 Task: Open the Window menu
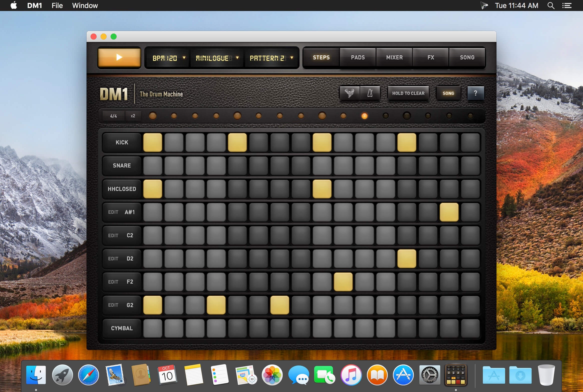pyautogui.click(x=85, y=6)
